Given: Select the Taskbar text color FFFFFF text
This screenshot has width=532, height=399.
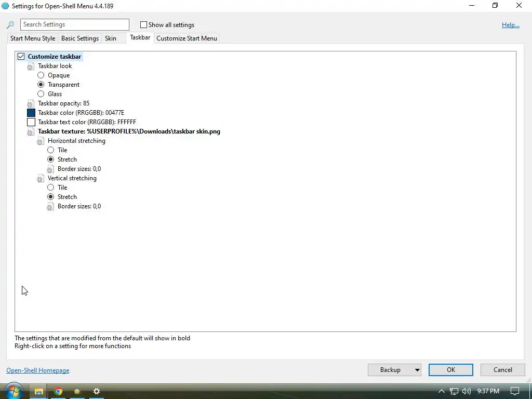Looking at the screenshot, I should 87,122.
